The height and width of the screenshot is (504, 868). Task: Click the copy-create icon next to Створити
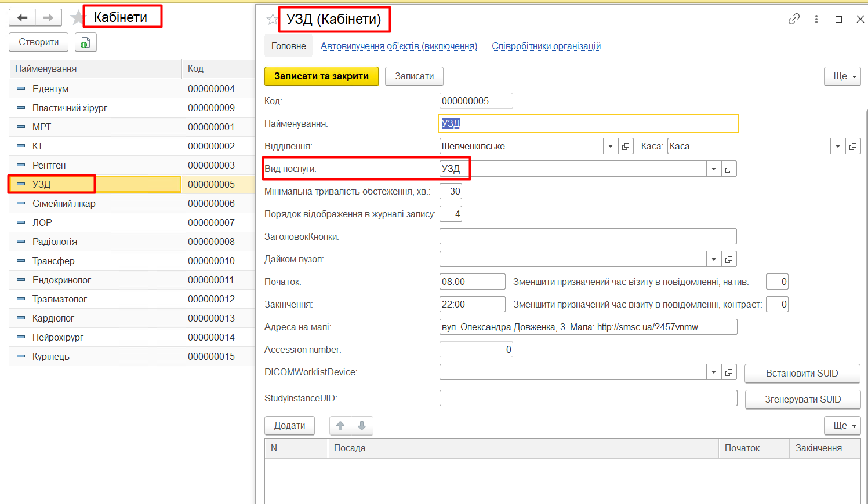[85, 42]
